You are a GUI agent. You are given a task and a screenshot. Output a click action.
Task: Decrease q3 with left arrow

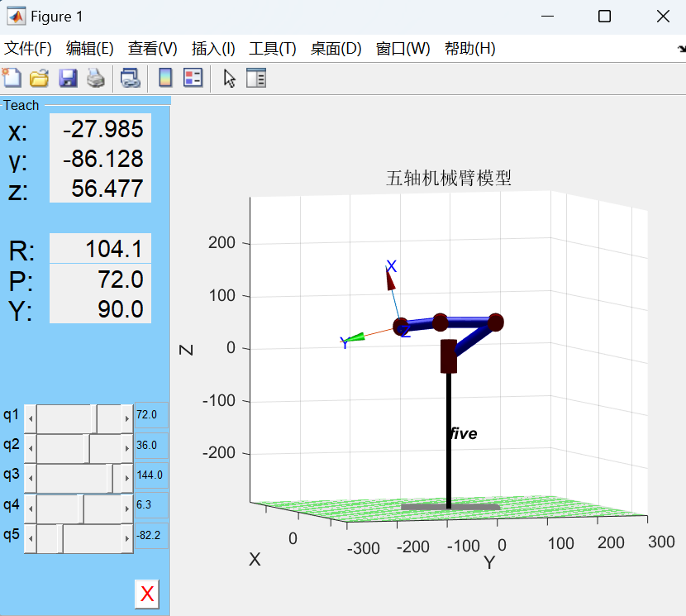click(x=31, y=479)
